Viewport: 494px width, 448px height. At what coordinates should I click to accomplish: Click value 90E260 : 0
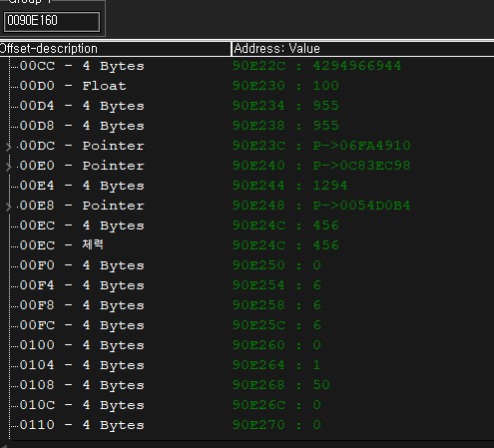[276, 345]
